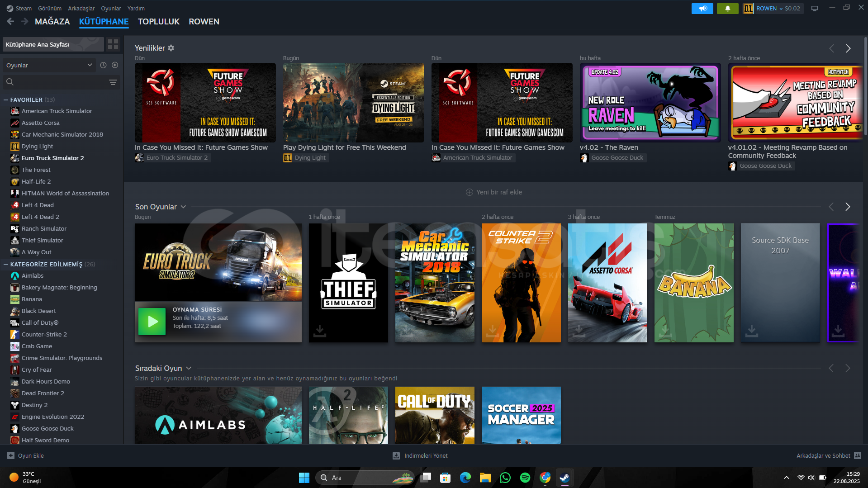Screen dimensions: 868x488
Task: Switch to the MAĞAZA tab
Action: point(52,21)
